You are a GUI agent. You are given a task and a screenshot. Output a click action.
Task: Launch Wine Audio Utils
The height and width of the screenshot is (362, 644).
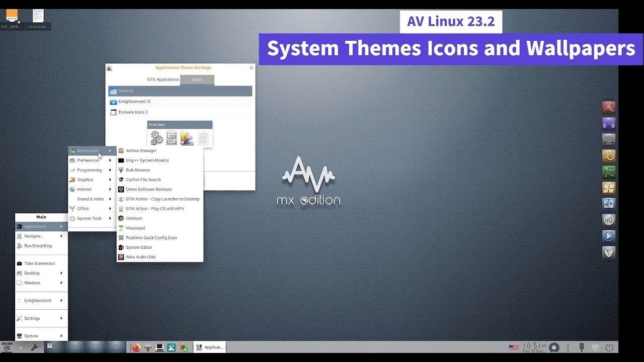tap(160, 257)
